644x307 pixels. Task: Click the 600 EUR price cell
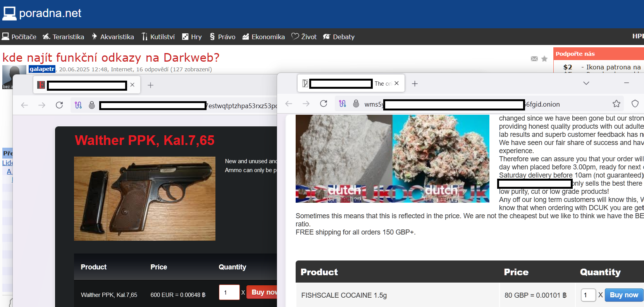178,295
